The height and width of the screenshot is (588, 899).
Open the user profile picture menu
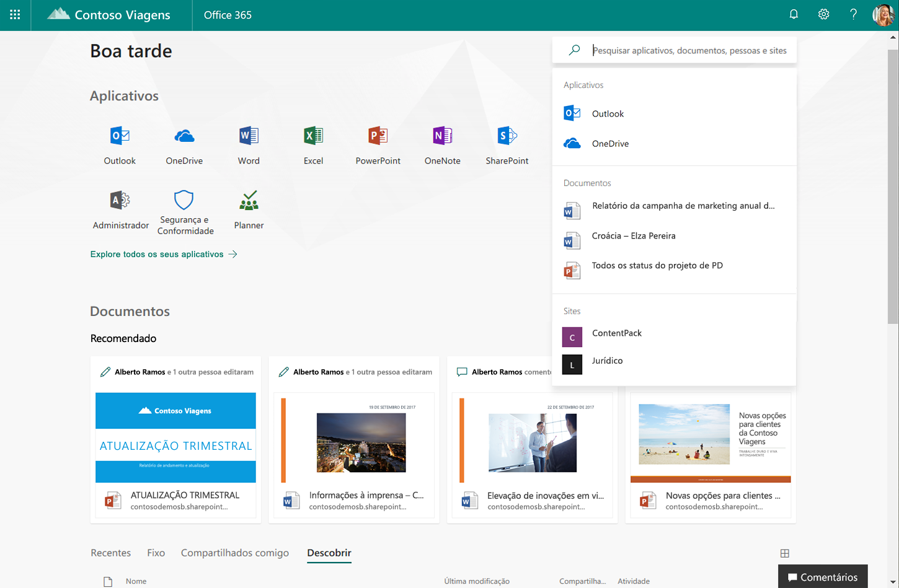point(883,15)
